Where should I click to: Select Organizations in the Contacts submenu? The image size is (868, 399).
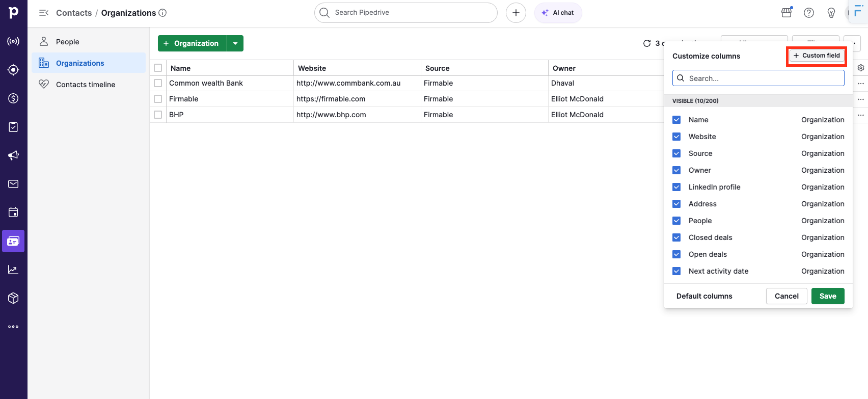pyautogui.click(x=89, y=63)
